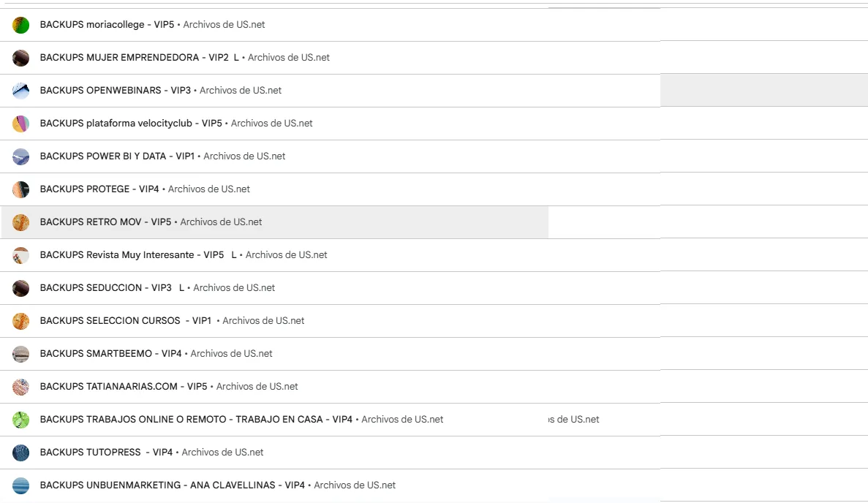Click the green avatar of BACKUPS moriacollege
Viewport: 868px width, 503px height.
(x=21, y=25)
